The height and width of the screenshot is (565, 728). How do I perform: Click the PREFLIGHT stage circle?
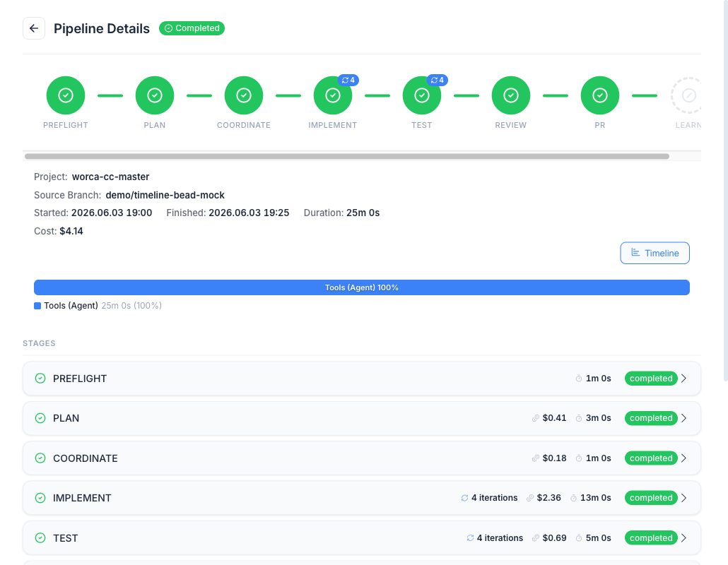tap(66, 95)
